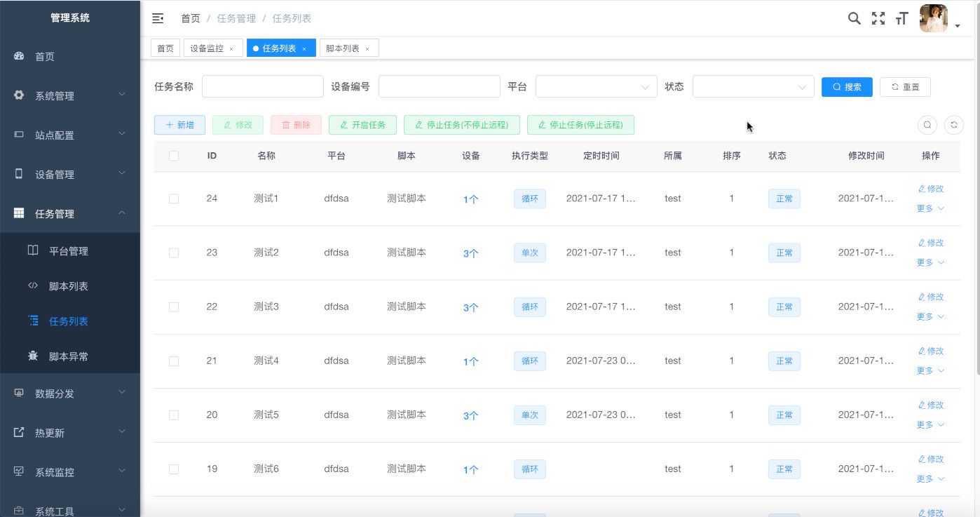Open 平台管理 in the sidebar
The width and height of the screenshot is (980, 517).
tap(70, 251)
